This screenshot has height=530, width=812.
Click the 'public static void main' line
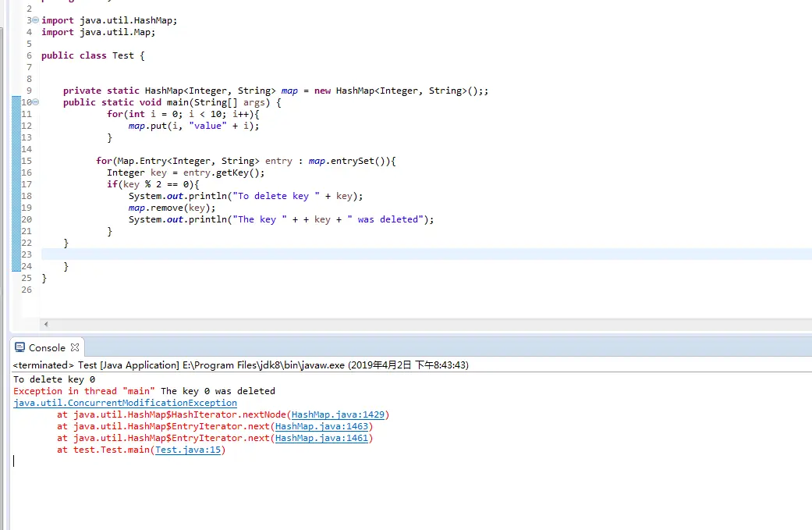point(172,102)
